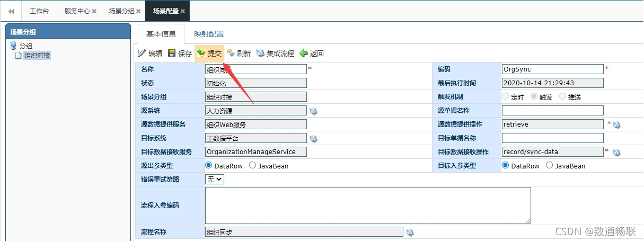Viewport: 644px width, 241px height.
Task: Open lookup icon beside 目标数据接收操作 field
Action: click(616, 153)
